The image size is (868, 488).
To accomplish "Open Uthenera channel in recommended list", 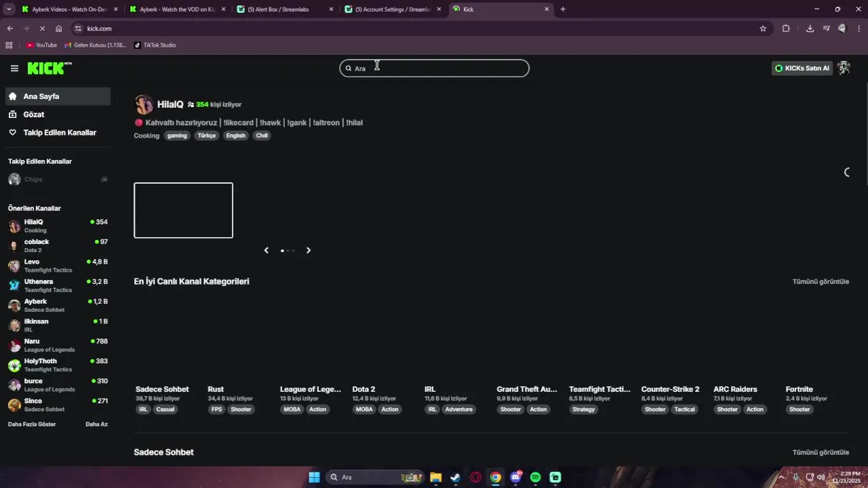I will 58,285.
